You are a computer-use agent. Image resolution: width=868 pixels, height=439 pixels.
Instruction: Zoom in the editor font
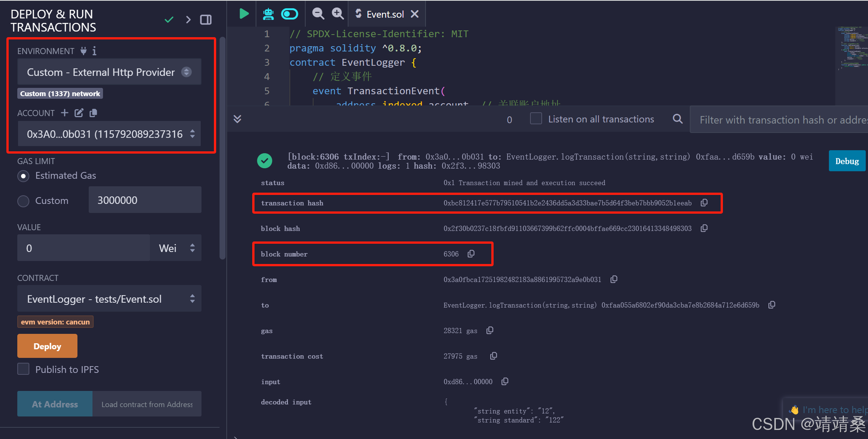click(338, 14)
